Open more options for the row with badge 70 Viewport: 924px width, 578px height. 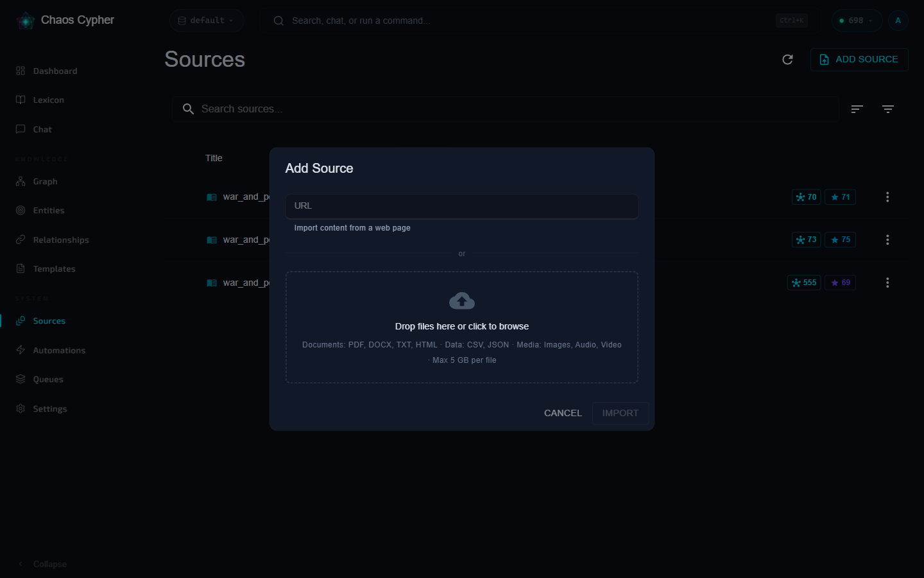tap(887, 197)
